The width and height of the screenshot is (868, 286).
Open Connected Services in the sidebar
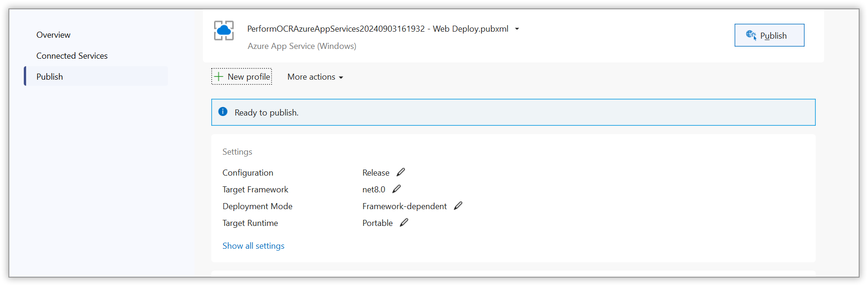point(72,56)
